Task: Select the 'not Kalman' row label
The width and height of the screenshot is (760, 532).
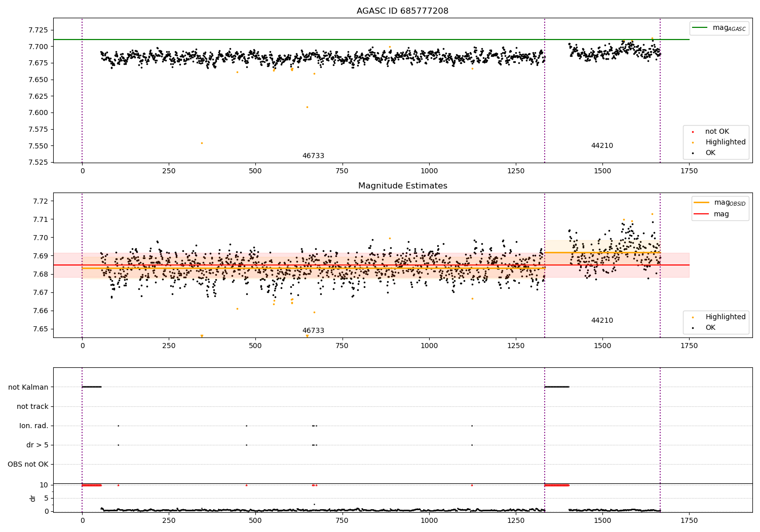Action: point(28,388)
